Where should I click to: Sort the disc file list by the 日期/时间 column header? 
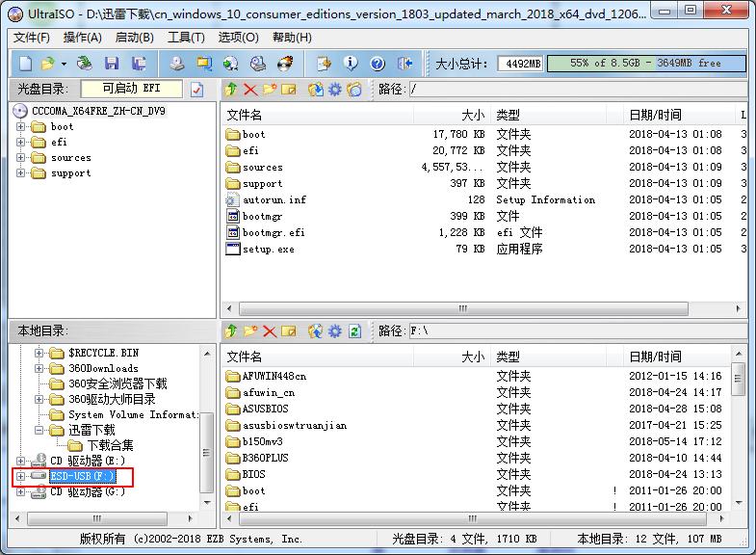(679, 115)
